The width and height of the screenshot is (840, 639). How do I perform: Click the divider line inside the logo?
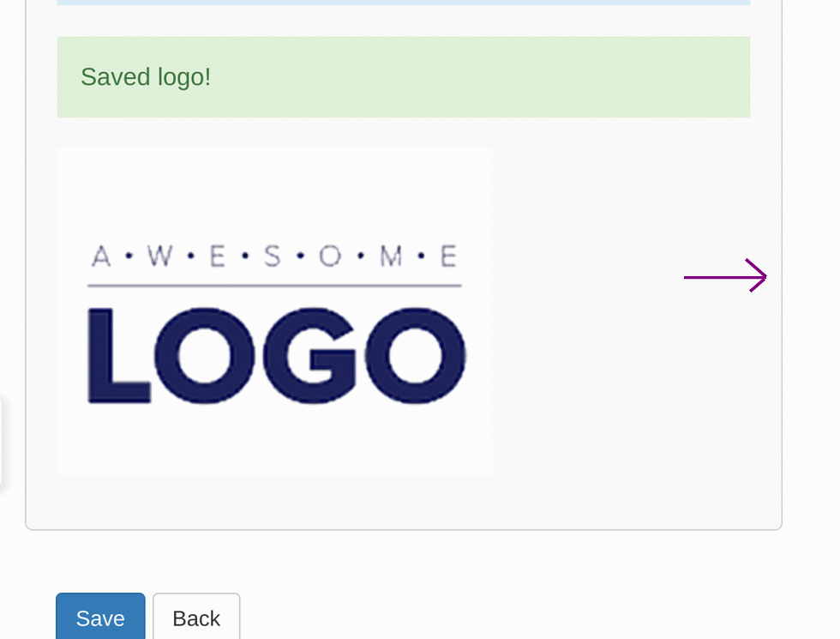point(274,286)
